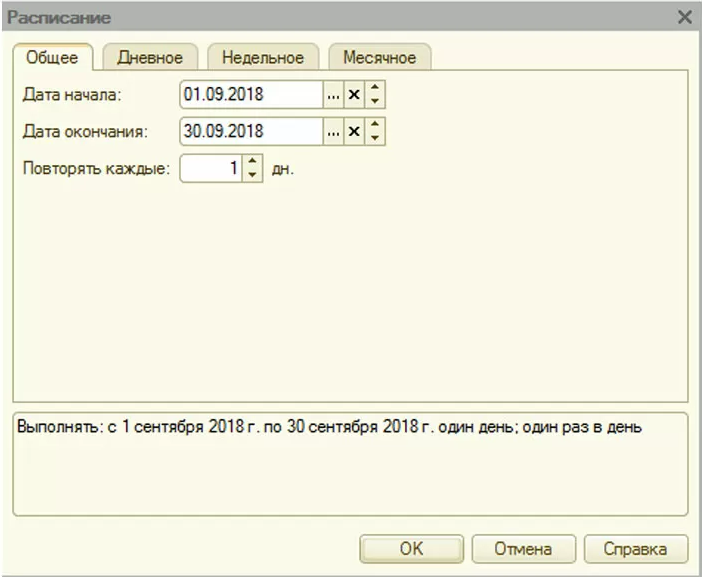Go to the Месячное tab
Screen dimensions: 702x579
[x=379, y=57]
